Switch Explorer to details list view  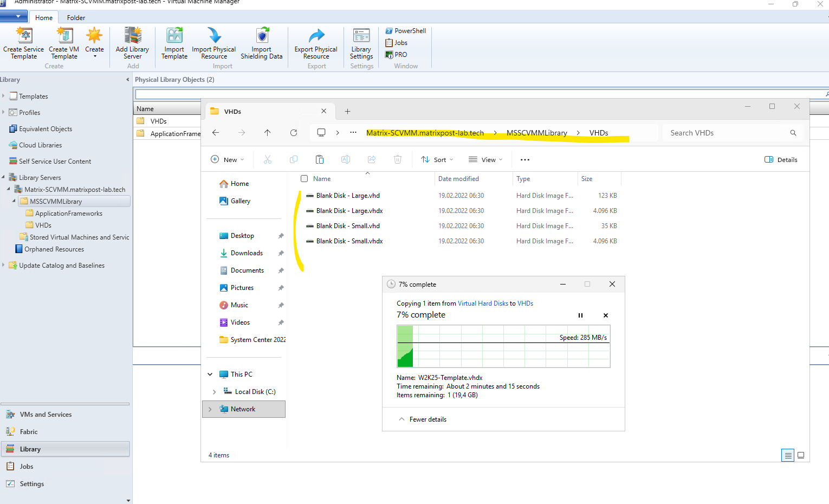[788, 455]
